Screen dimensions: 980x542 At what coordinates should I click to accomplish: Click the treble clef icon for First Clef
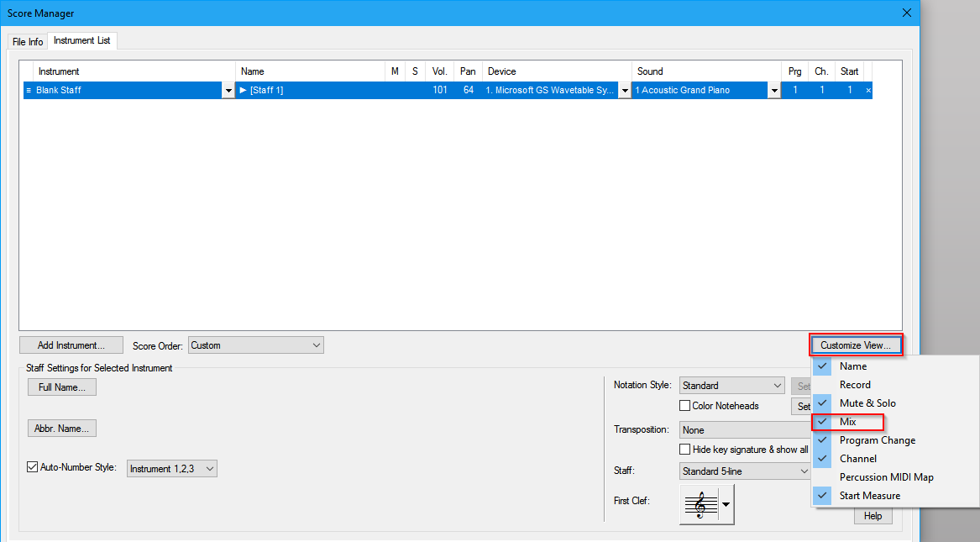coord(698,504)
